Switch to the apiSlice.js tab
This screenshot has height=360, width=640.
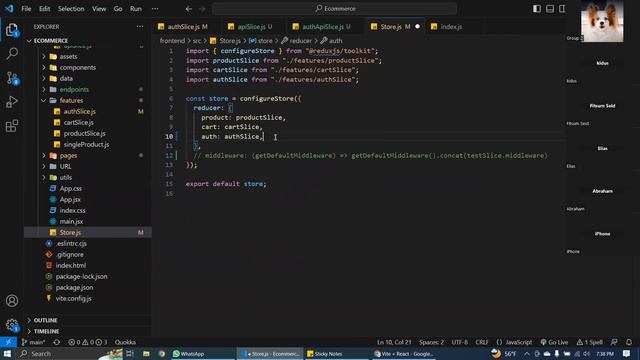point(250,27)
